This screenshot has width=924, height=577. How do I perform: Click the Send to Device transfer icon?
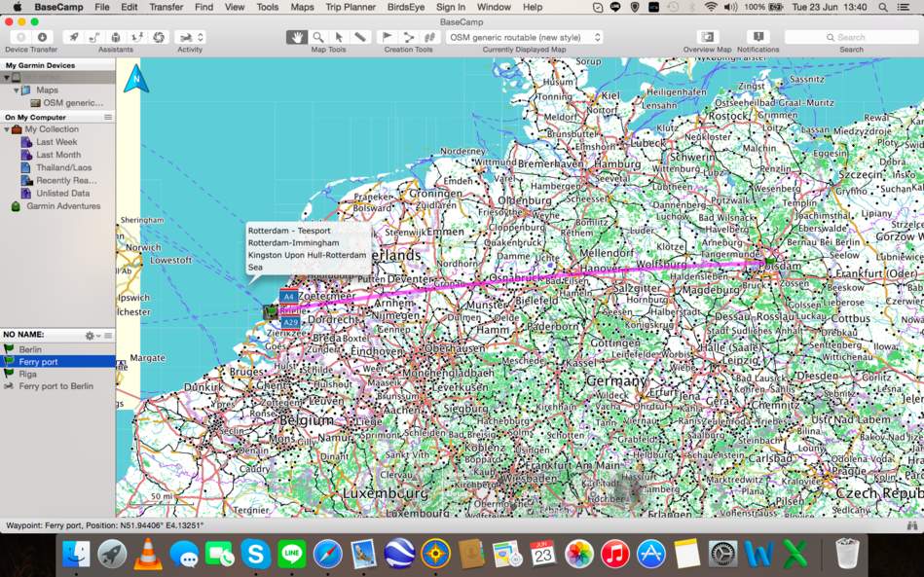point(21,37)
